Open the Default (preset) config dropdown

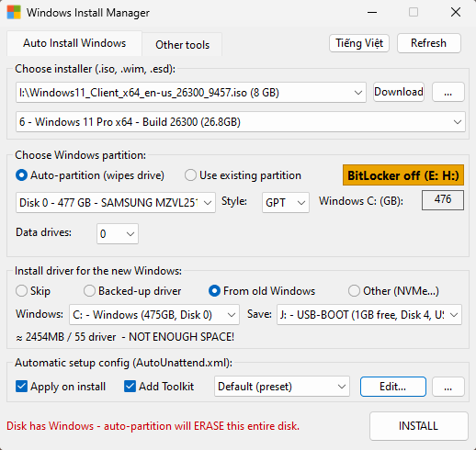coord(282,387)
